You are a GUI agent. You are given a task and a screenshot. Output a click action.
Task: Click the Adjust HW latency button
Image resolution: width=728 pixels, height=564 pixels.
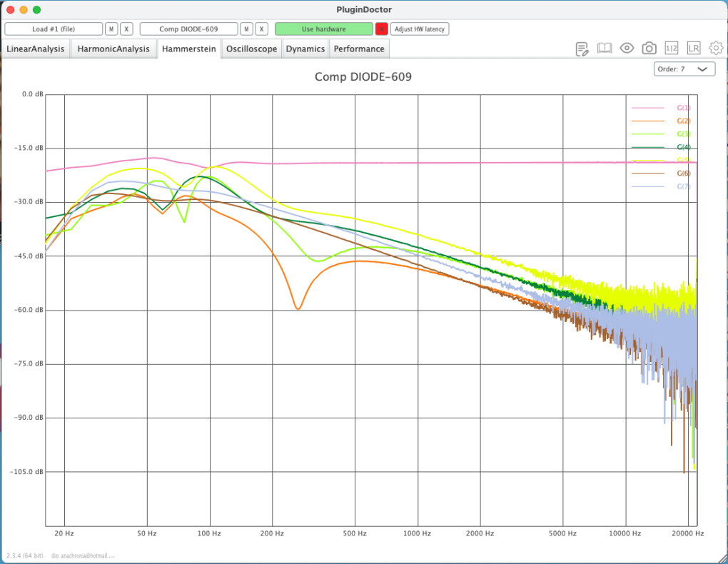click(420, 29)
